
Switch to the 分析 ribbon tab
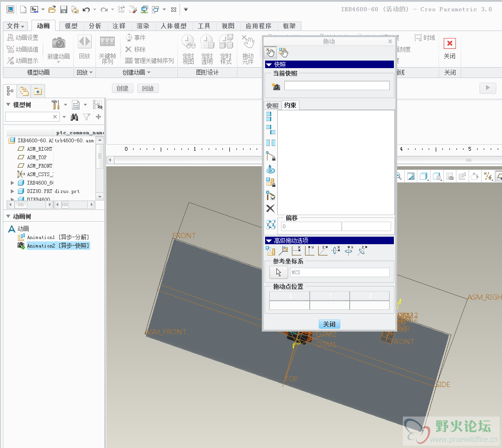(x=95, y=26)
